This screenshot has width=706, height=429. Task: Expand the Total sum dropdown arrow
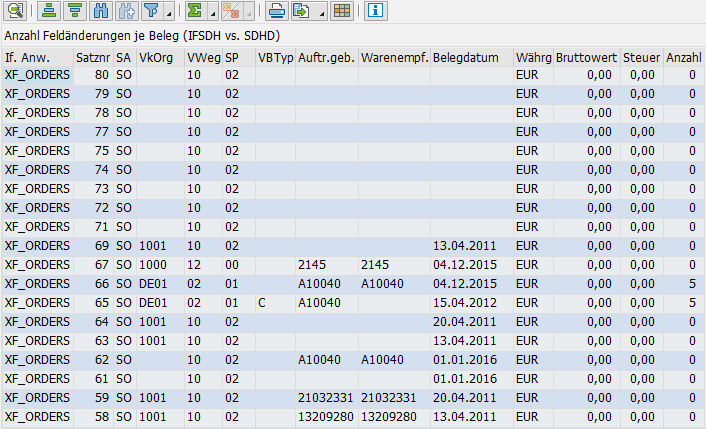click(x=212, y=15)
